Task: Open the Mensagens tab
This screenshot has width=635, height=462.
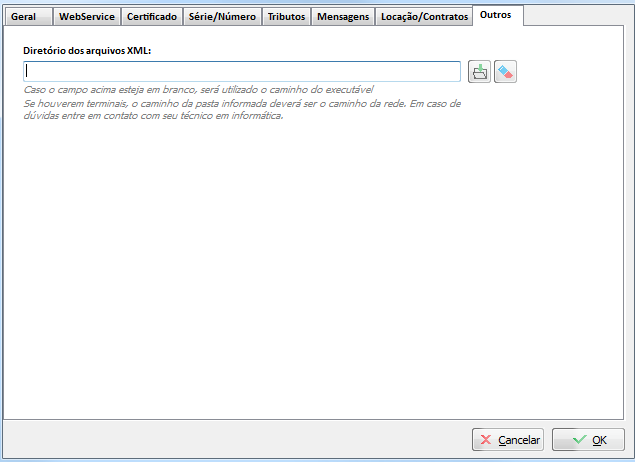Action: point(342,17)
